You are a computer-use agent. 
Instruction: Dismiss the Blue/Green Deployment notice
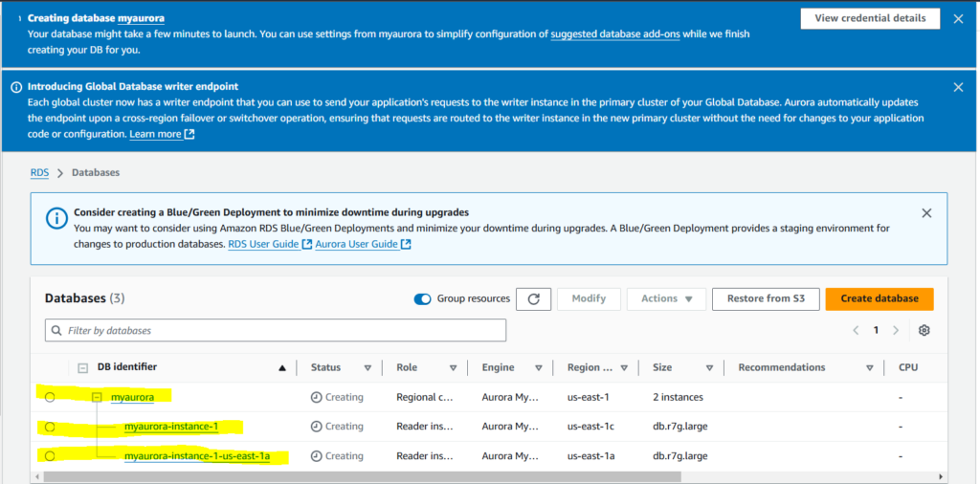pyautogui.click(x=925, y=212)
